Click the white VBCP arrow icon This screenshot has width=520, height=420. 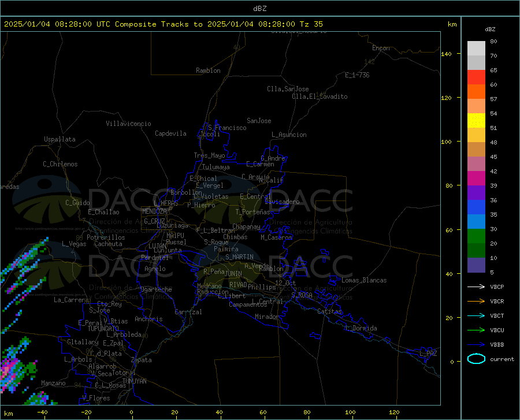476,287
